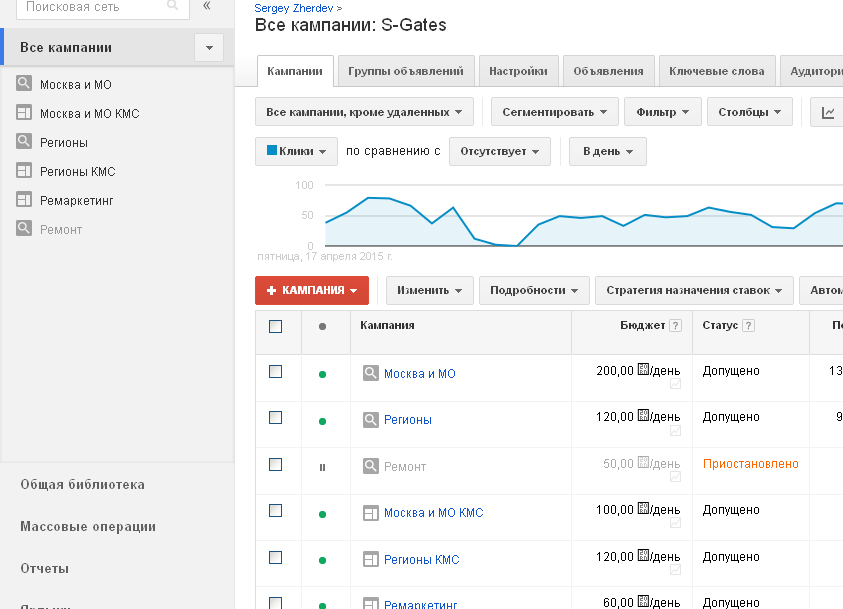Screen dimensions: 843x609
Task: Open the Отсутствует comparison dropdown
Action: [x=499, y=151]
